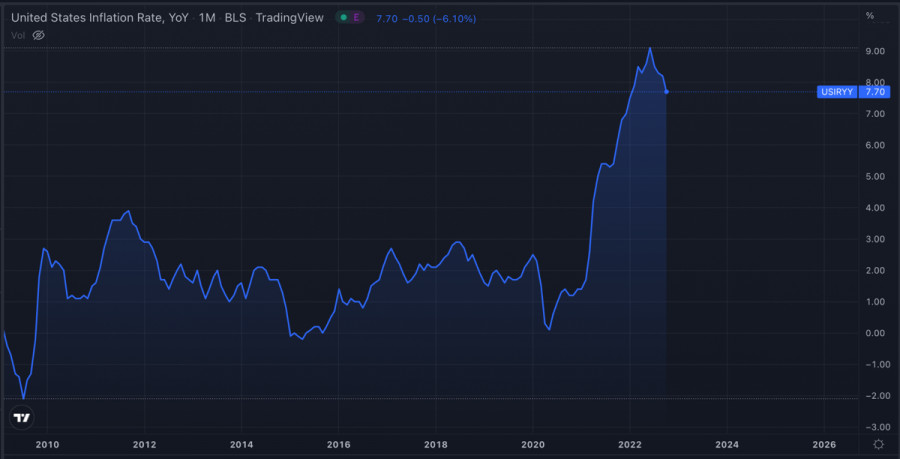The width and height of the screenshot is (900, 459).
Task: Click the 0.00 level on price scale
Action: [x=874, y=333]
